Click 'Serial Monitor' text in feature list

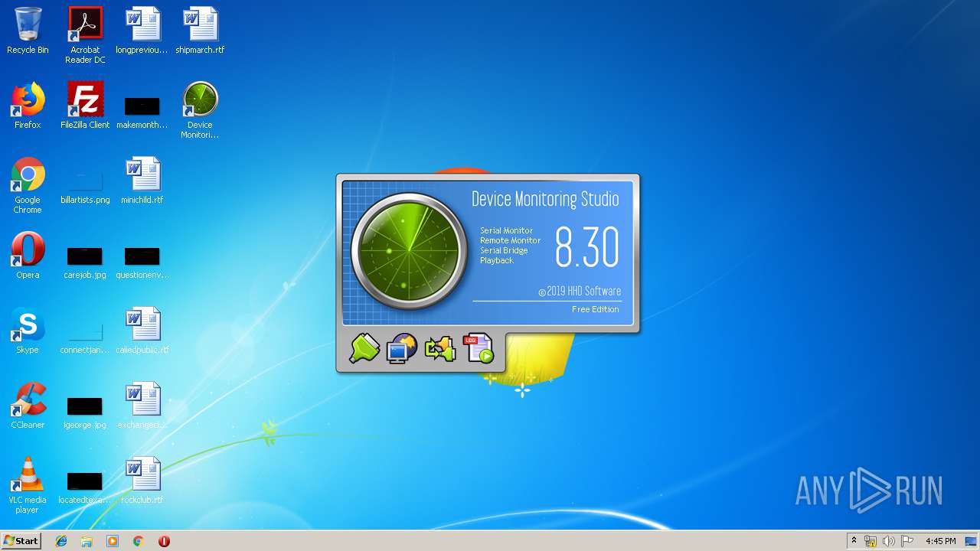[x=507, y=230]
